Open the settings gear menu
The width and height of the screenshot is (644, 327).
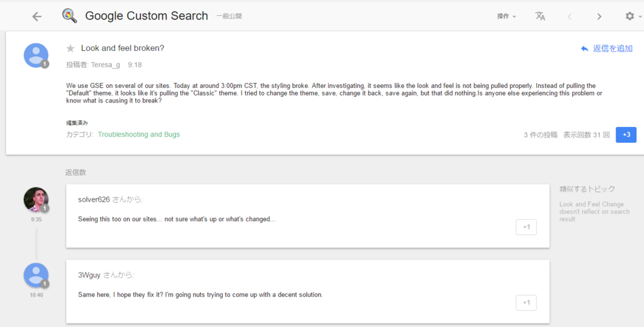[633, 16]
